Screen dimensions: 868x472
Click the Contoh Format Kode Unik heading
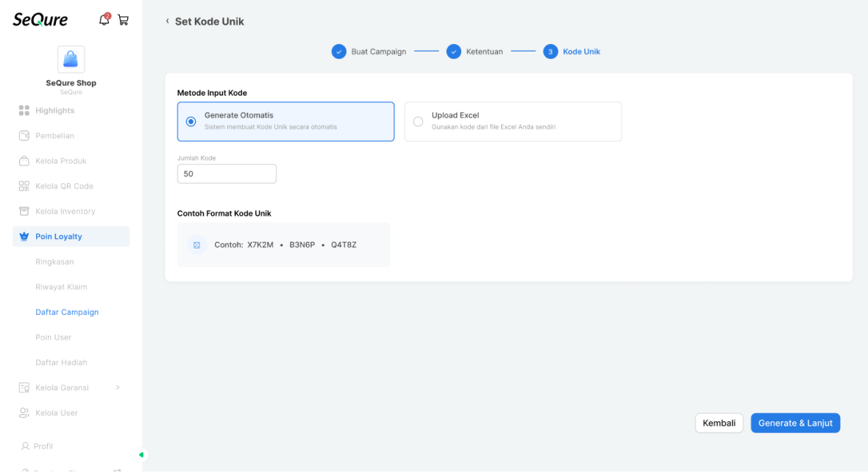click(x=224, y=214)
